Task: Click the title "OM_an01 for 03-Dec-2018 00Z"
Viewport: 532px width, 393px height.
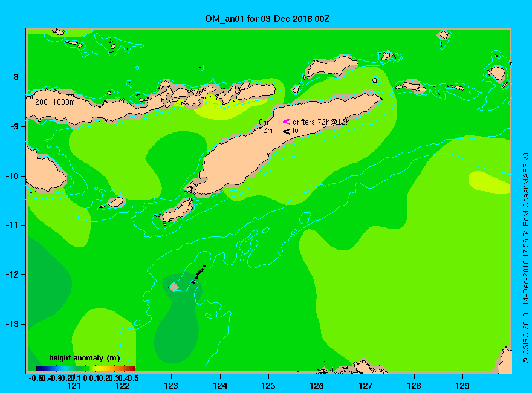Action: [267, 19]
